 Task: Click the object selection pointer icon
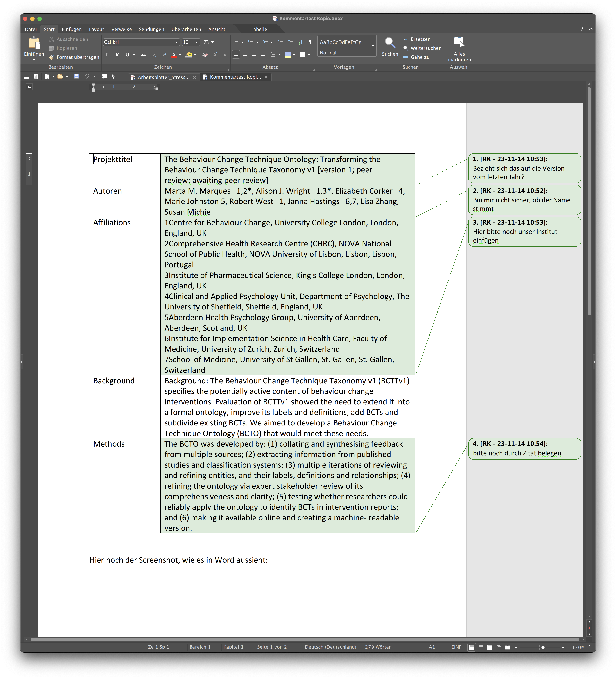(x=113, y=76)
